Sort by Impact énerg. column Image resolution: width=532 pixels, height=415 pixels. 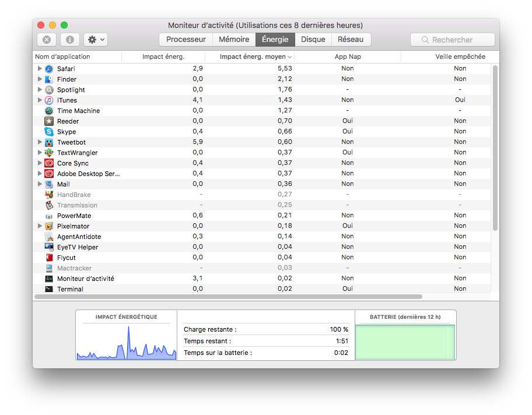pos(163,57)
